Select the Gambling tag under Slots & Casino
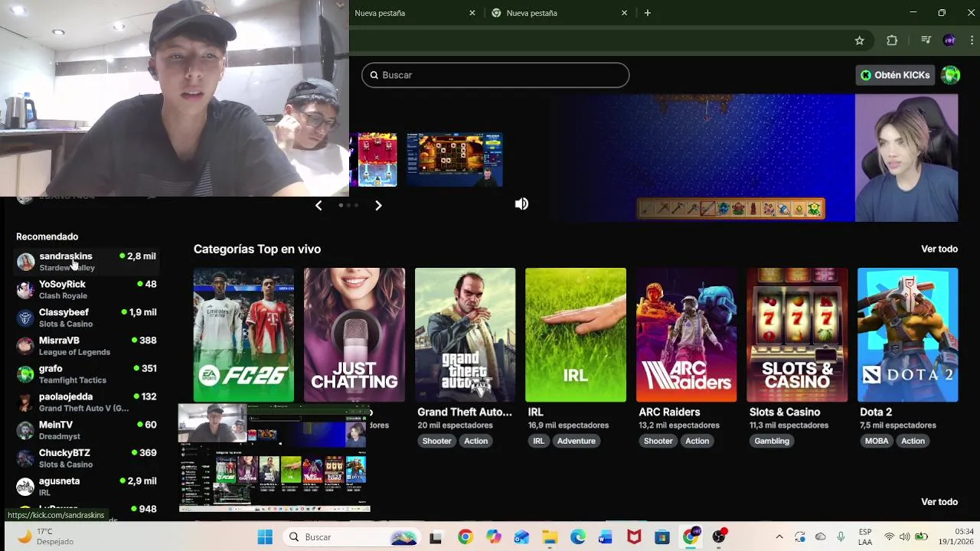The image size is (980, 551). point(771,441)
